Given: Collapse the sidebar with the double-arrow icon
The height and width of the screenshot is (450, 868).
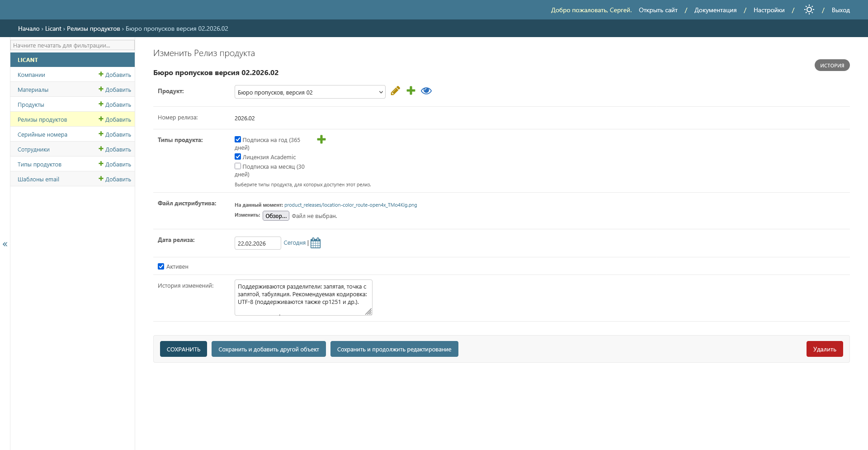Looking at the screenshot, I should [5, 244].
